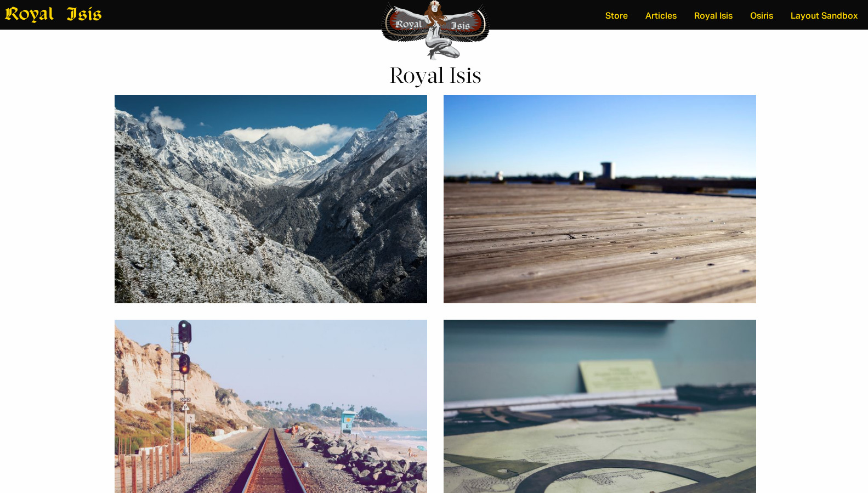868x493 pixels.
Task: Click the yellow card in the desk photo
Action: pyautogui.click(x=620, y=376)
